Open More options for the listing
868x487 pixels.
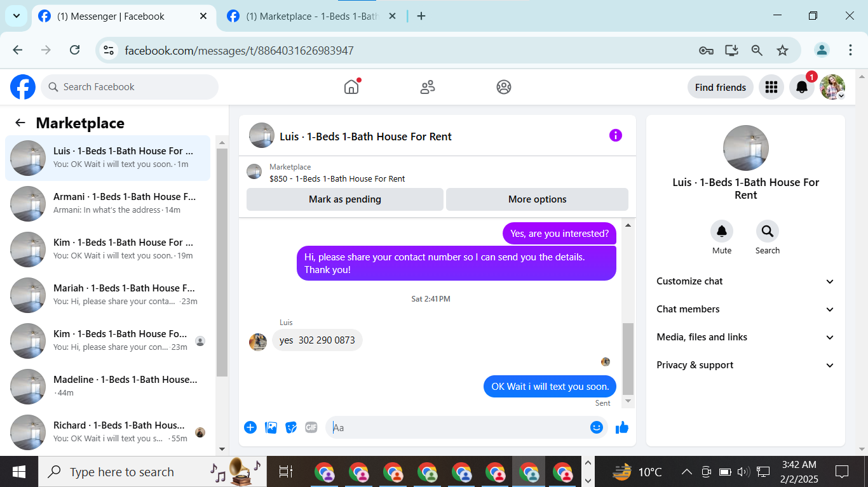pyautogui.click(x=537, y=199)
